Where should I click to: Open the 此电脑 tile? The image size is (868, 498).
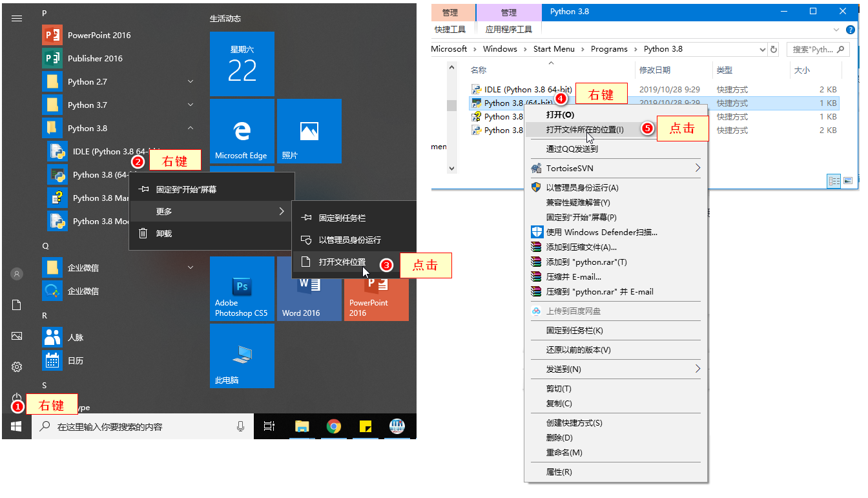coord(242,356)
